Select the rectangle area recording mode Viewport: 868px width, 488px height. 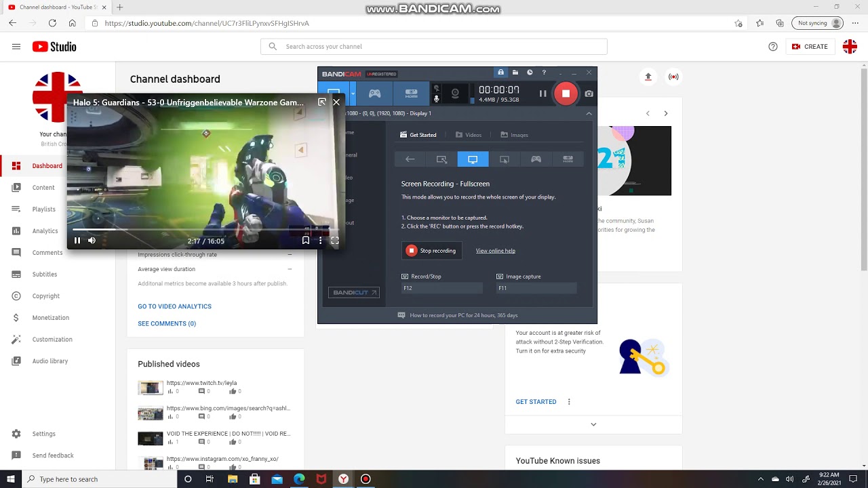441,159
